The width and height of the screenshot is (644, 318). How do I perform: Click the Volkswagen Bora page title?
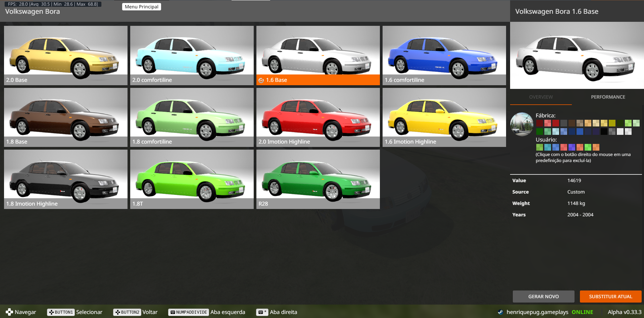[x=33, y=11]
